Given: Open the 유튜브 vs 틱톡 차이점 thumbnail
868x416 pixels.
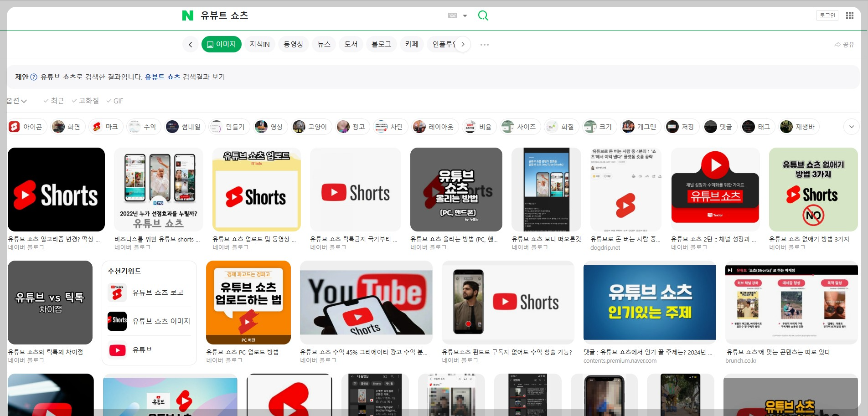Looking at the screenshot, I should tap(50, 303).
